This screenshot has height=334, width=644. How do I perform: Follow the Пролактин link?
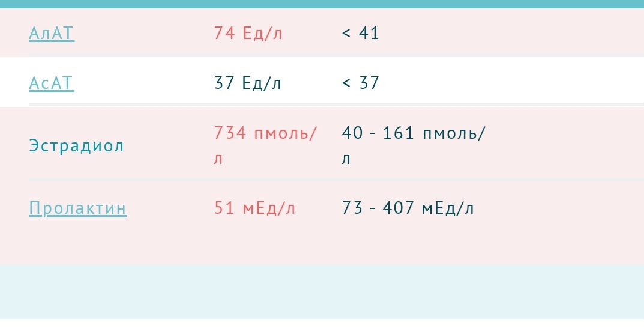pyautogui.click(x=78, y=208)
